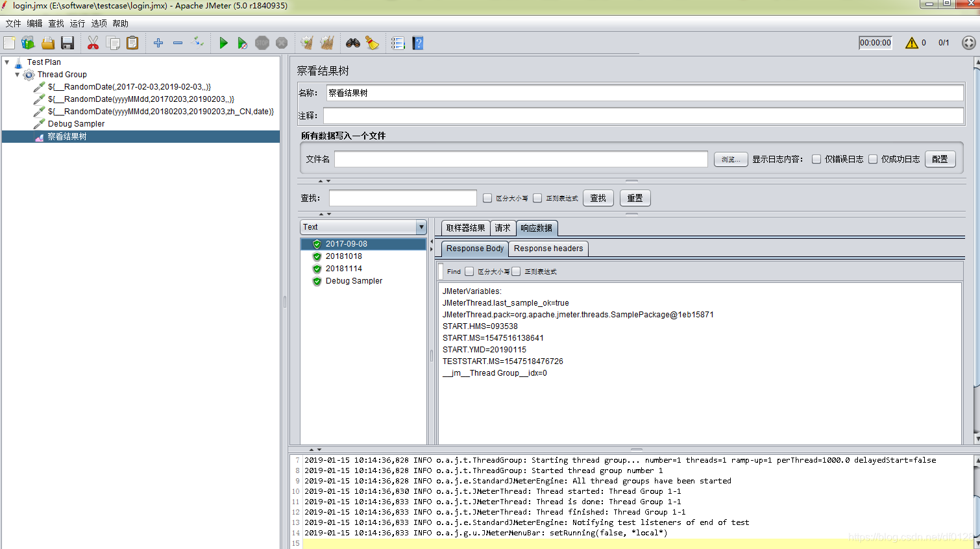This screenshot has width=980, height=549.
Task: Click the Stop test icon
Action: [262, 43]
